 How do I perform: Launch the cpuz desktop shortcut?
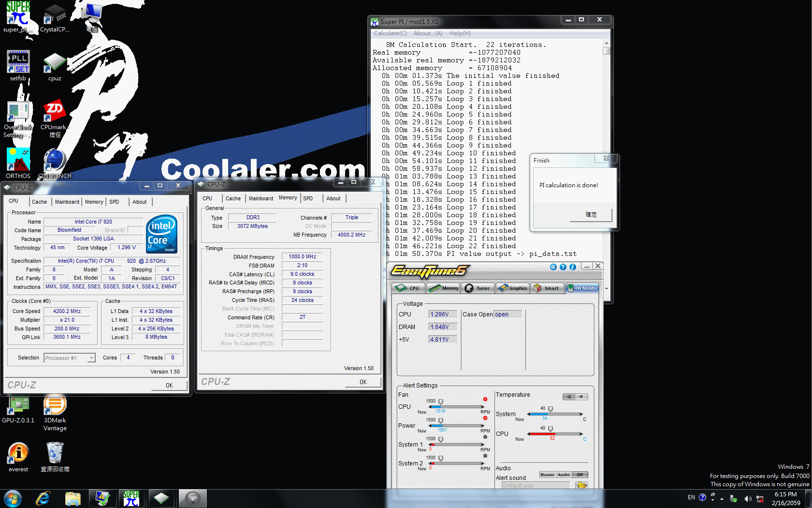[55, 66]
